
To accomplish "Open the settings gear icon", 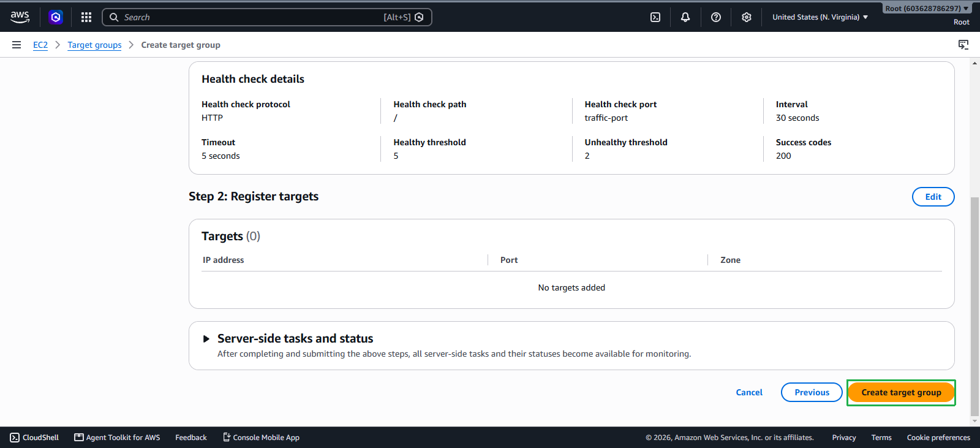I will [747, 17].
